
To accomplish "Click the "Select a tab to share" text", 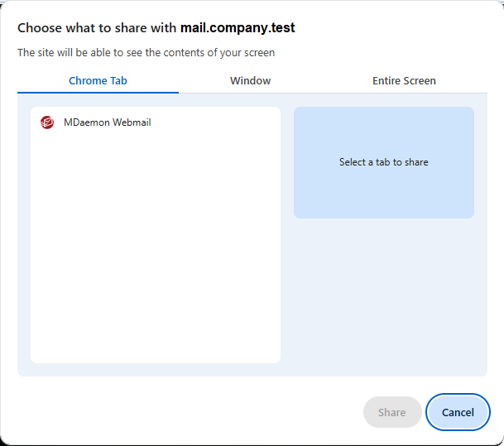I will click(x=383, y=162).
